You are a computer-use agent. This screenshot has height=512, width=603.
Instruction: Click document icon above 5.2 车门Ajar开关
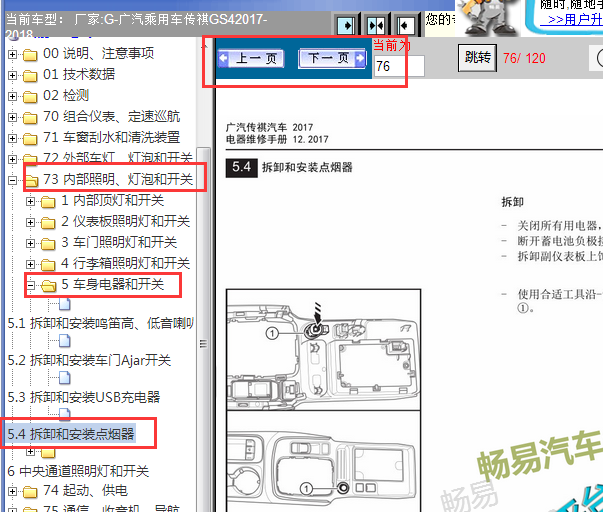click(65, 341)
